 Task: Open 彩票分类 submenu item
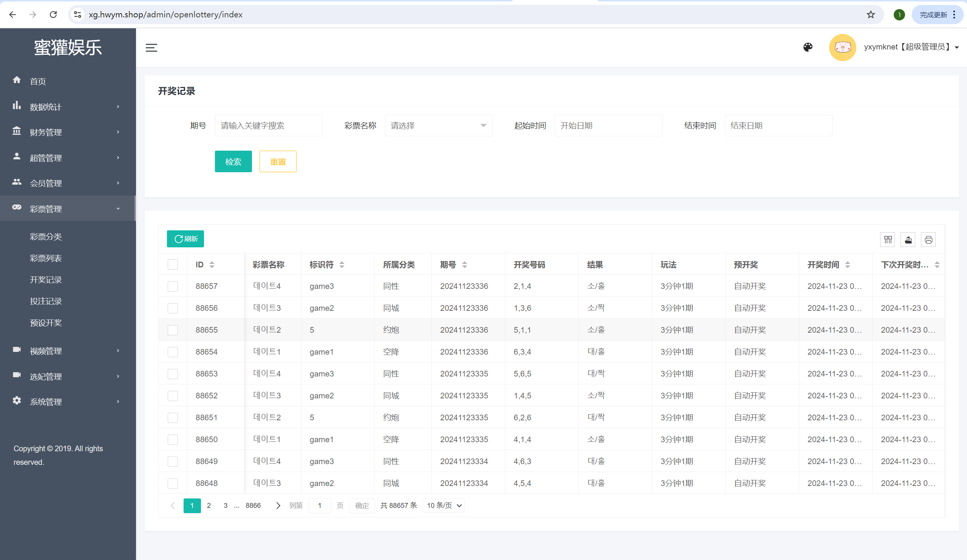[46, 236]
